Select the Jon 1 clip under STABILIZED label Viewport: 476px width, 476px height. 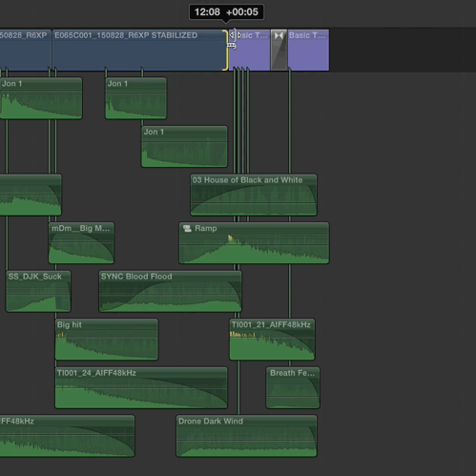pyautogui.click(x=135, y=98)
